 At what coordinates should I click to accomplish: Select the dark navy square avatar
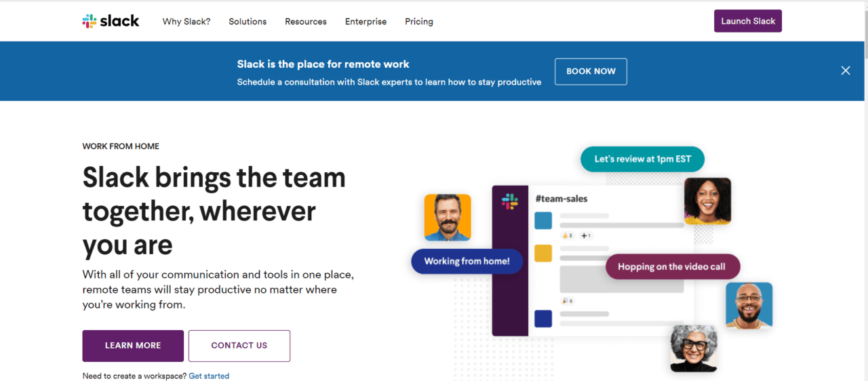pos(543,318)
